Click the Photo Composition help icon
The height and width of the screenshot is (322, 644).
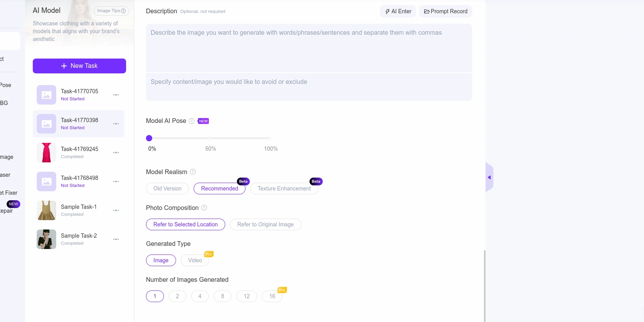click(204, 208)
